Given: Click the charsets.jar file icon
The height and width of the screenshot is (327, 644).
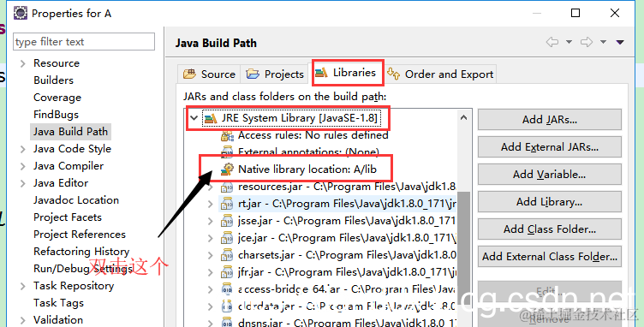Looking at the screenshot, I should (x=227, y=255).
